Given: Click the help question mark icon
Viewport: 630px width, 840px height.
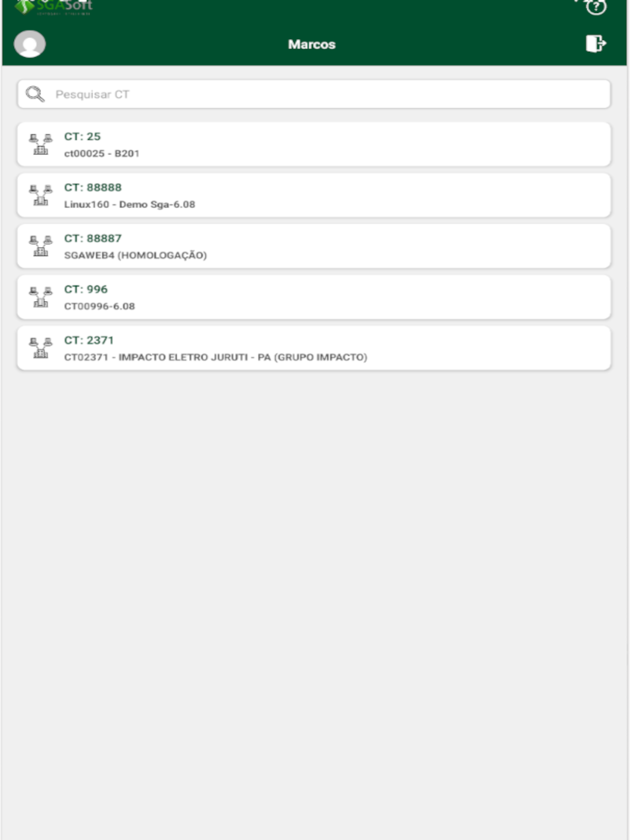Looking at the screenshot, I should 596,7.
